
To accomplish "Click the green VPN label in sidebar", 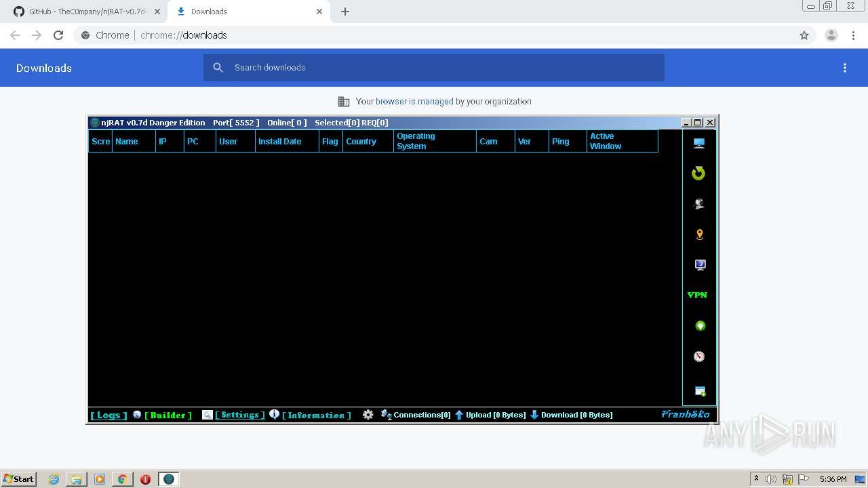I will click(x=697, y=295).
